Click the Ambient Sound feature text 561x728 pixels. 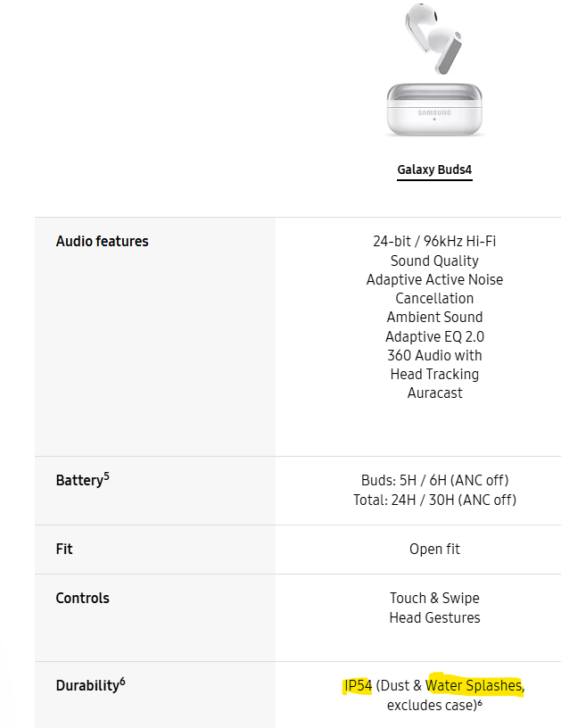coord(434,318)
